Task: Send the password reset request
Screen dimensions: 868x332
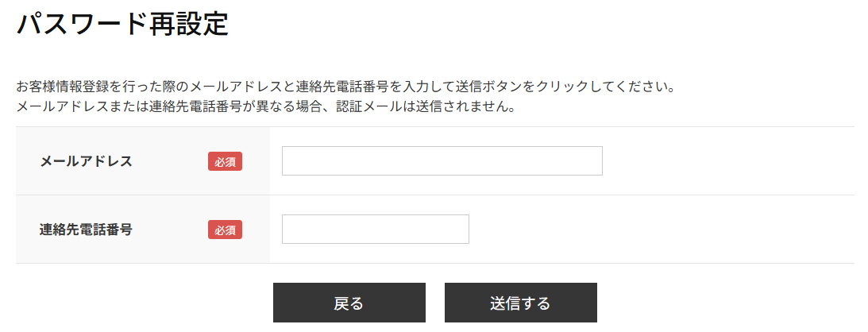Action: click(520, 303)
